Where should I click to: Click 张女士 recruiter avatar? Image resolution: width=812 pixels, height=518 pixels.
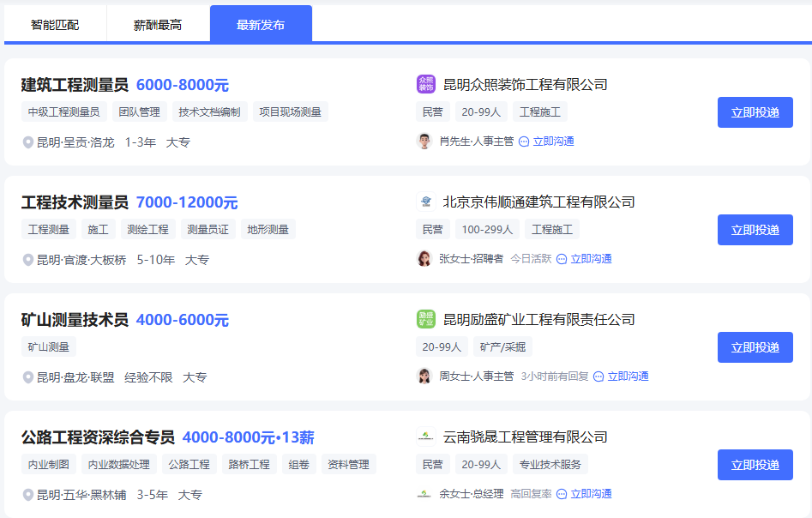click(424, 259)
